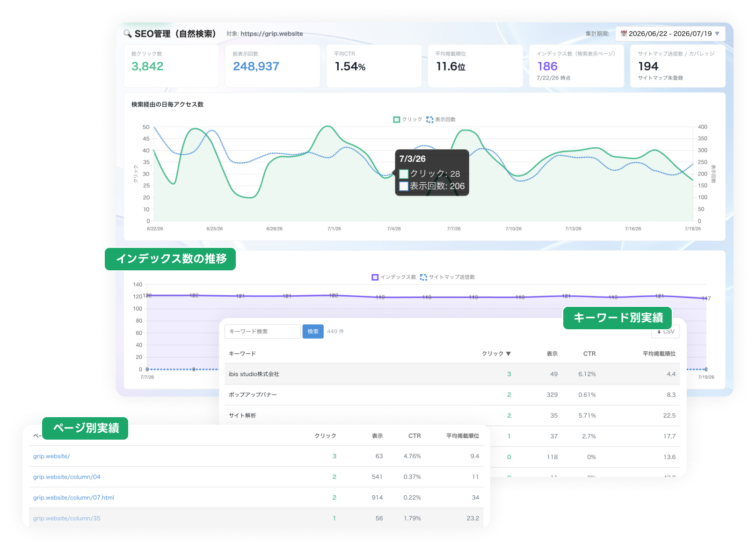Viewport: 756px width, 550px height.
Task: Click 平均掲載順位 header in keyword table
Action: tap(659, 354)
